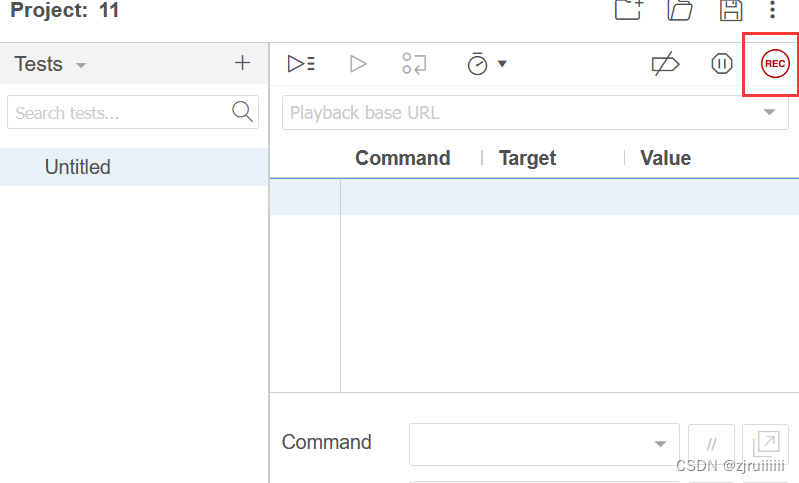Toggle pause on exceptions icon

point(722,64)
